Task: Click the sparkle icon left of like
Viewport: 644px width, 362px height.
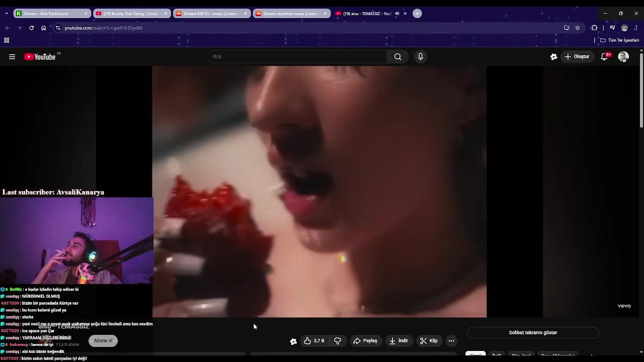Action: coord(293,341)
